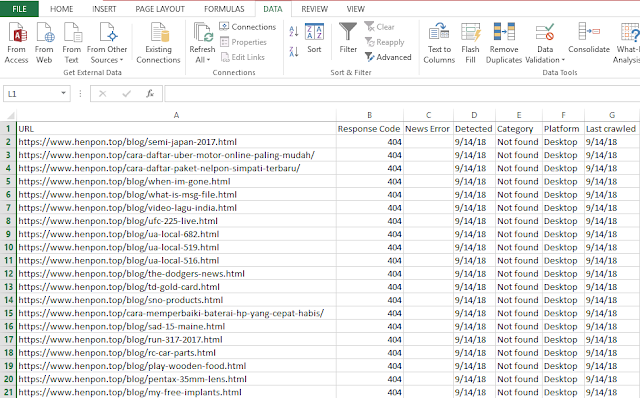Select the ufc-225-live.html URL cell
Viewport: 640px width, 398px height.
click(176, 221)
